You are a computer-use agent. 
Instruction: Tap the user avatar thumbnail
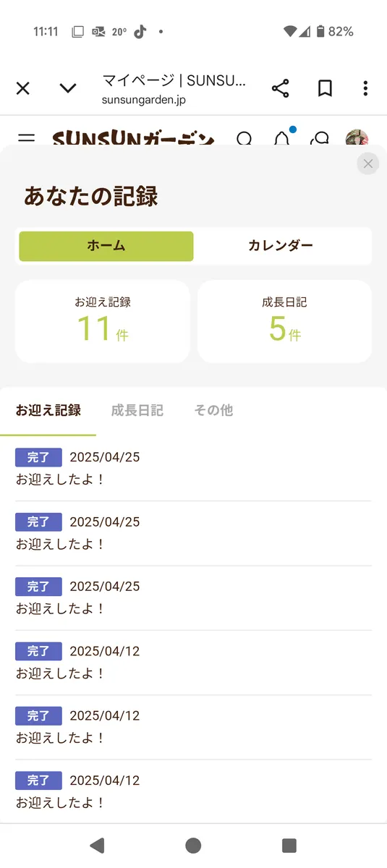click(x=357, y=137)
